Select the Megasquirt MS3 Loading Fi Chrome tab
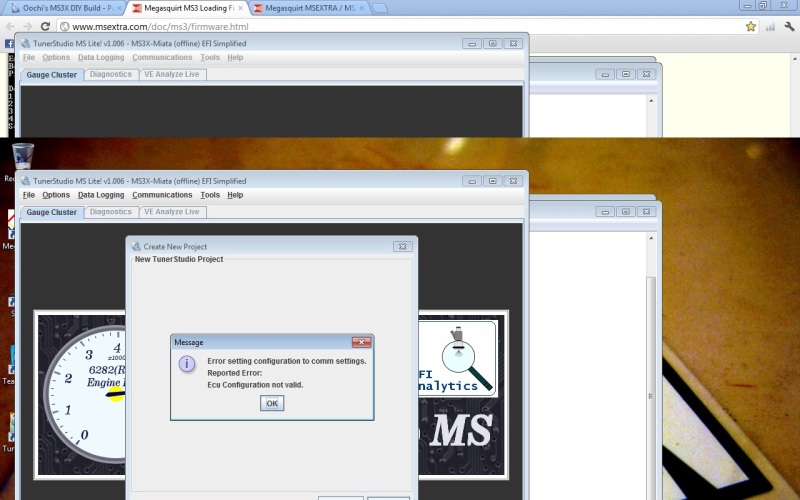The image size is (800, 500). [188, 8]
